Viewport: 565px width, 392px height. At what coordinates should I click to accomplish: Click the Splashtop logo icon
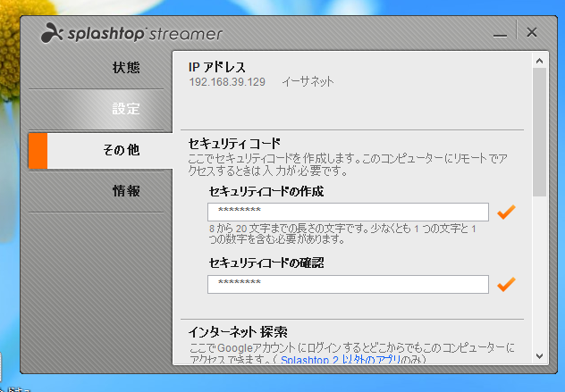[52, 33]
